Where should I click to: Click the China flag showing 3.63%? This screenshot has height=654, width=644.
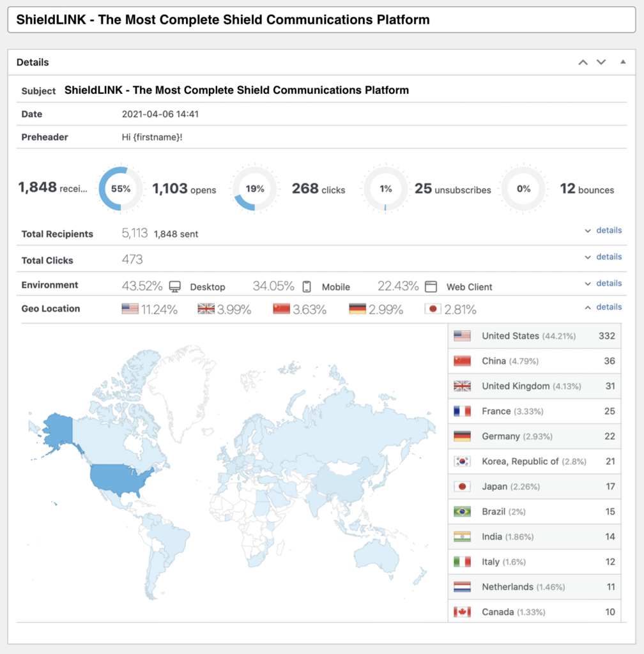point(282,308)
